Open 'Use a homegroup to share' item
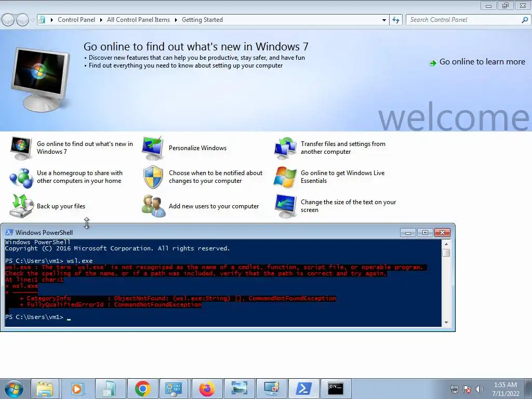This screenshot has height=399, width=532. (x=79, y=177)
